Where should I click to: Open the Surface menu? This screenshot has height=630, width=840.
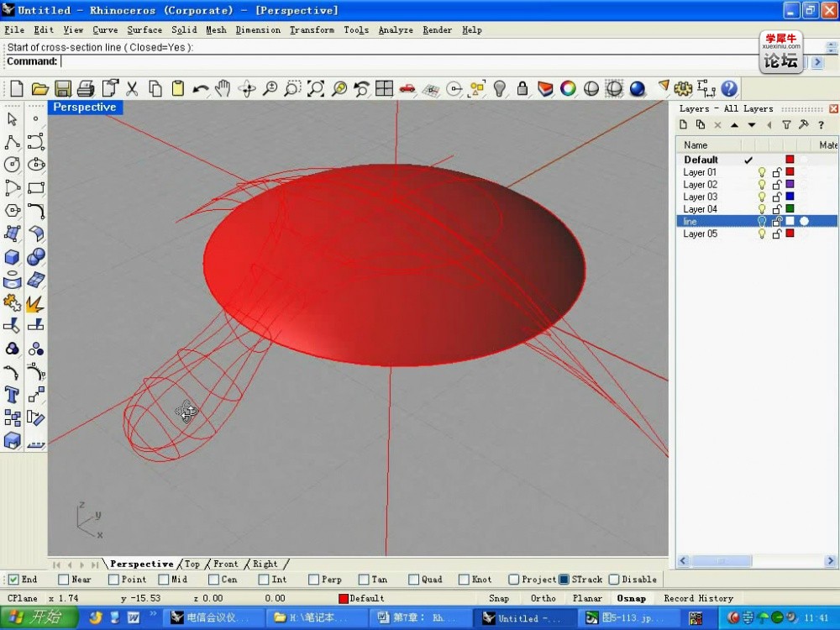point(144,30)
